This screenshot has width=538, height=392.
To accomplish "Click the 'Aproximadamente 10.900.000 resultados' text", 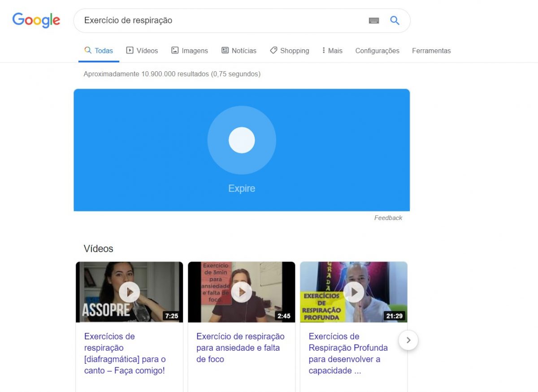I will (172, 74).
